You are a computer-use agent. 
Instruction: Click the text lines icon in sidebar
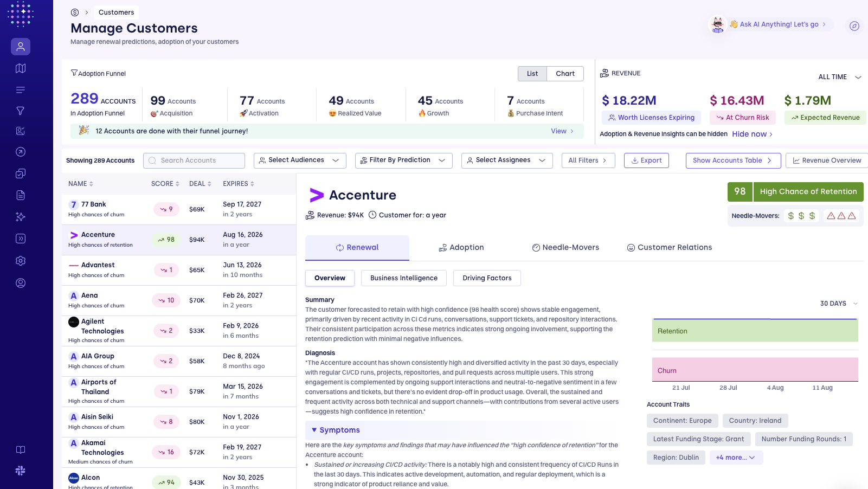pos(21,90)
